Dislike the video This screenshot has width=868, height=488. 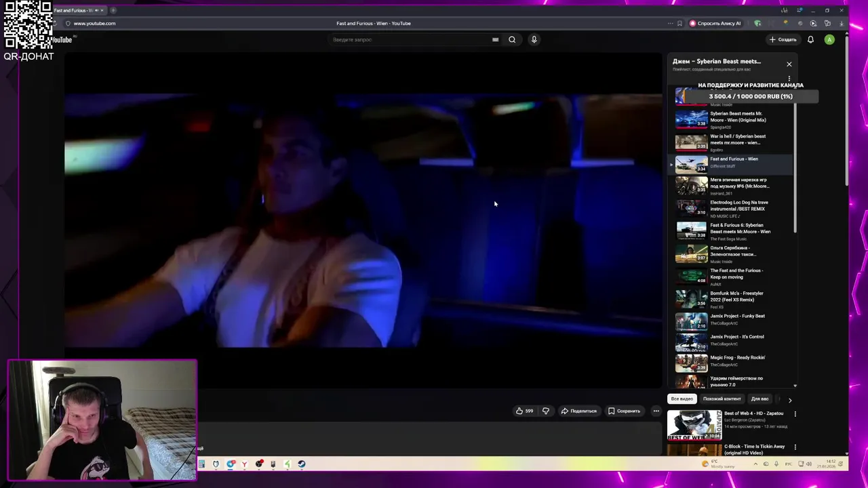click(x=546, y=411)
